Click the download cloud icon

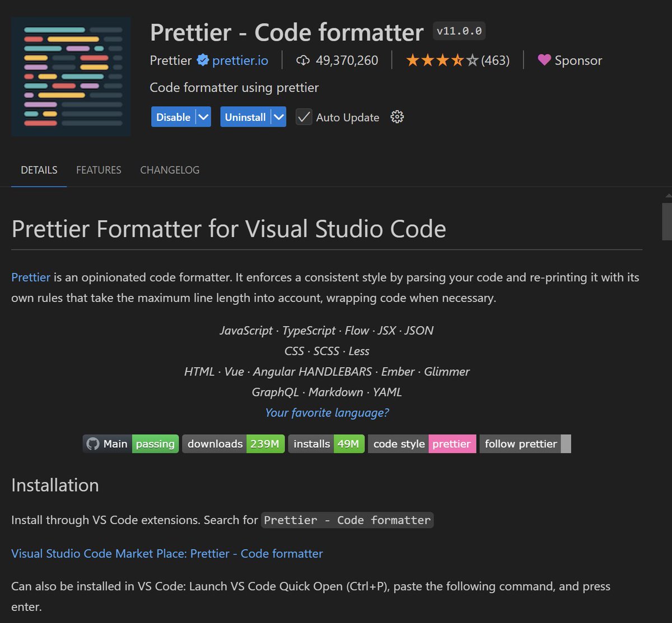point(302,60)
